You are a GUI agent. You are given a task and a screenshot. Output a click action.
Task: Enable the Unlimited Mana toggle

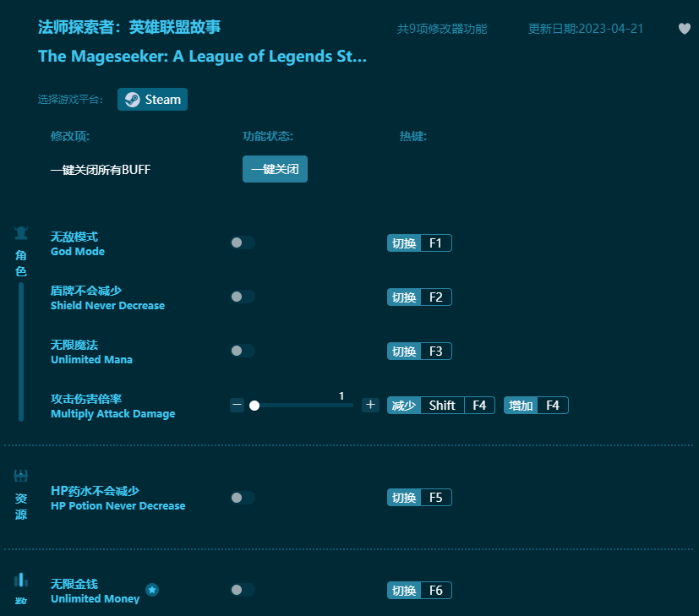(x=242, y=351)
